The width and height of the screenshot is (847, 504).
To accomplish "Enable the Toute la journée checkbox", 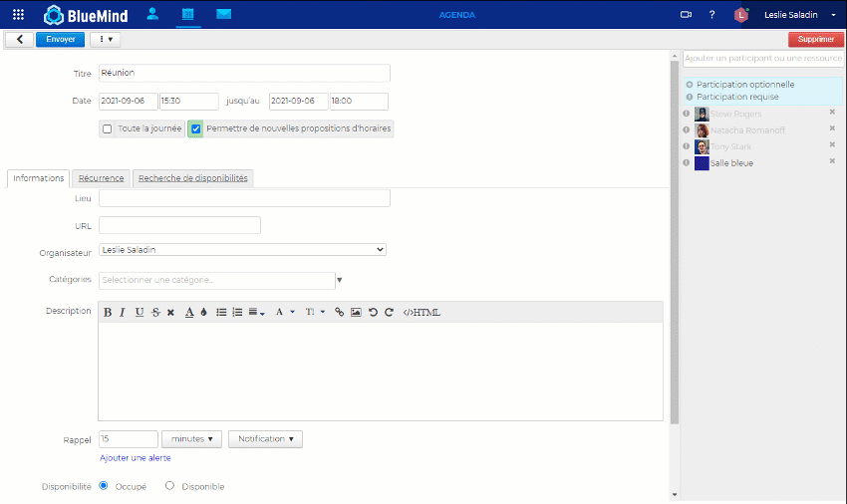I will (107, 128).
